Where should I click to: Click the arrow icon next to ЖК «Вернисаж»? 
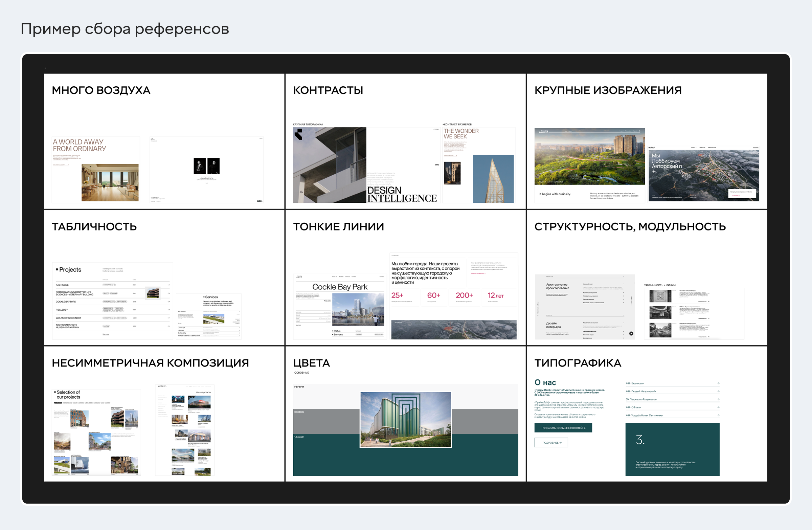pos(718,383)
